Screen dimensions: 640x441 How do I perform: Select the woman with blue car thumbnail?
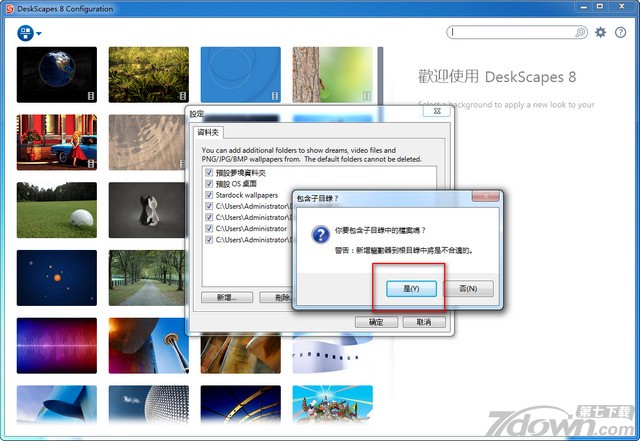pos(57,142)
